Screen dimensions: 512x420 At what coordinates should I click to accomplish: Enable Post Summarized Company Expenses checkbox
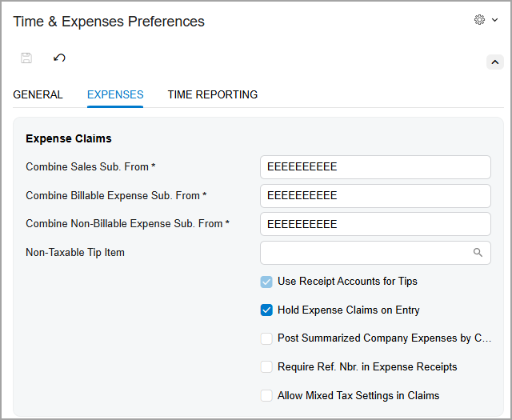266,338
